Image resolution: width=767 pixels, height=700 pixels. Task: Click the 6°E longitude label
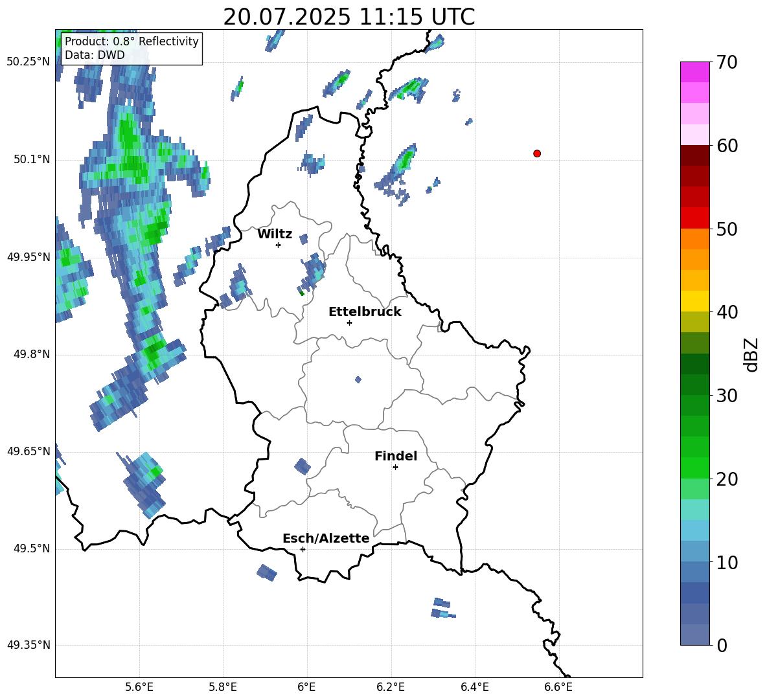coord(306,687)
